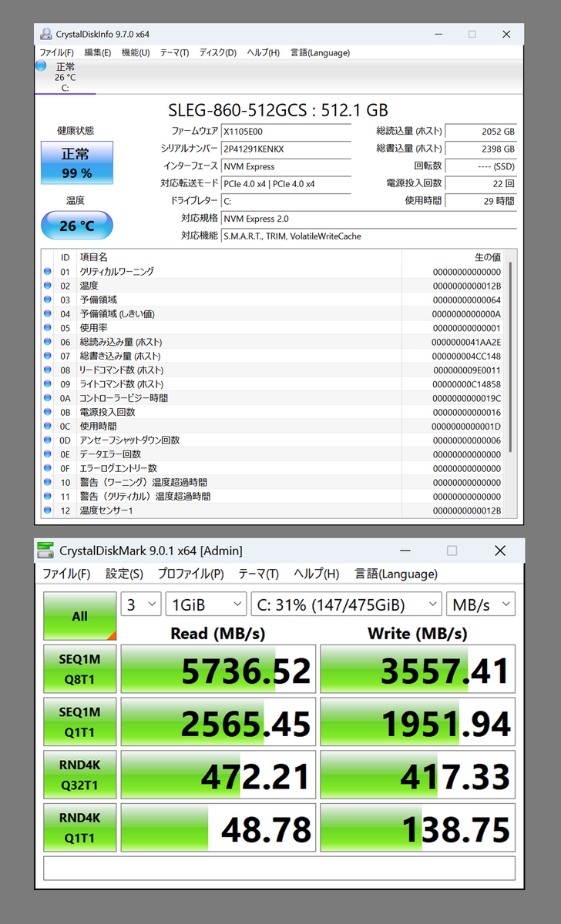Open the test size dropdown showing 1GiB
561x924 pixels.
tap(206, 604)
